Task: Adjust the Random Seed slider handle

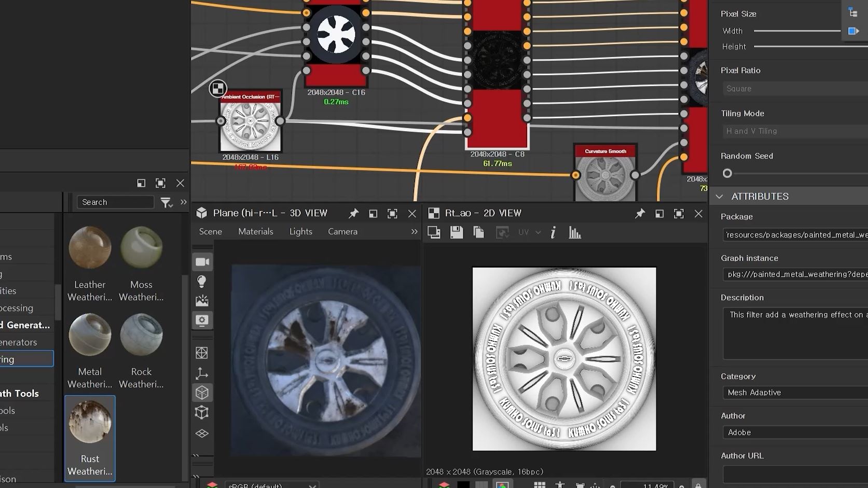Action: [x=727, y=173]
